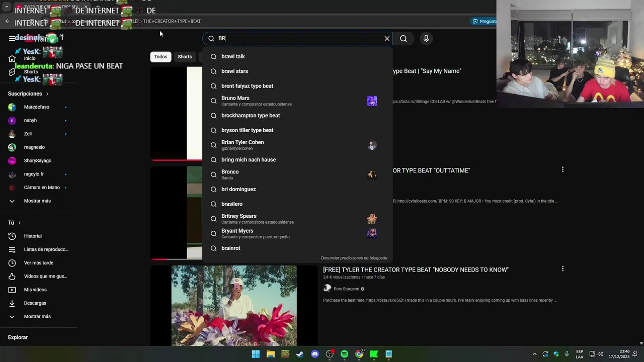
Task: Open Historial icon in sidebar
Action: tap(12, 236)
